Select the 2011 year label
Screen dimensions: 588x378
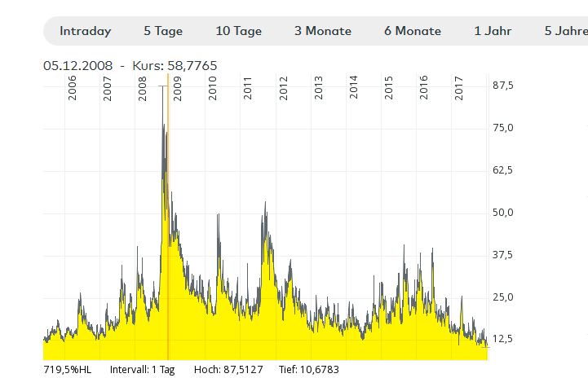[x=248, y=88]
